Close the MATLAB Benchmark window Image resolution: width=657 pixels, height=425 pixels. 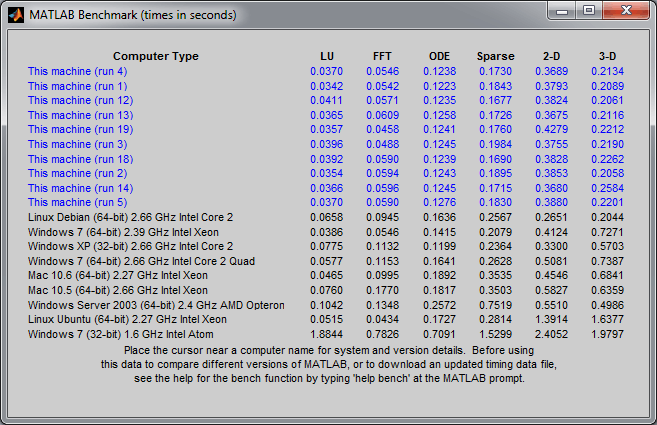point(626,10)
